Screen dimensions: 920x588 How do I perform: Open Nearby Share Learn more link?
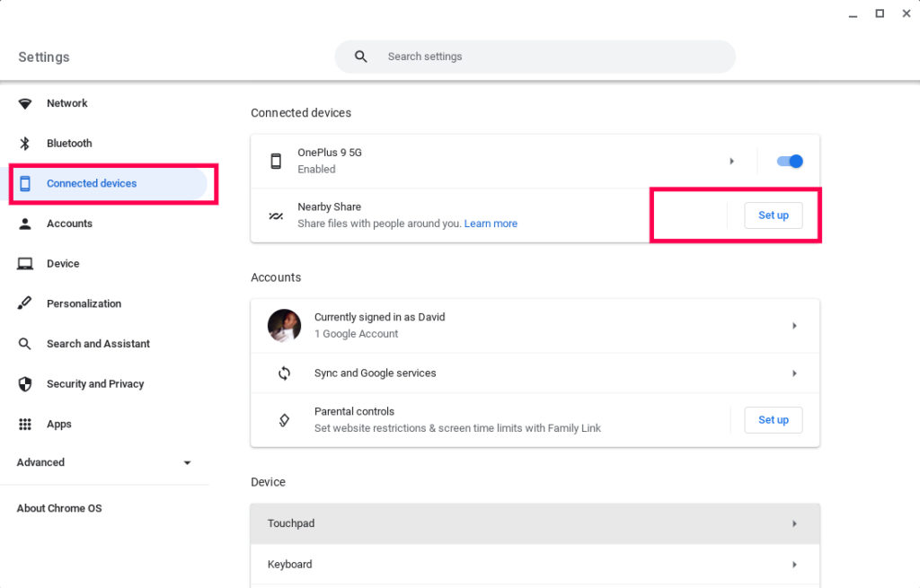491,224
